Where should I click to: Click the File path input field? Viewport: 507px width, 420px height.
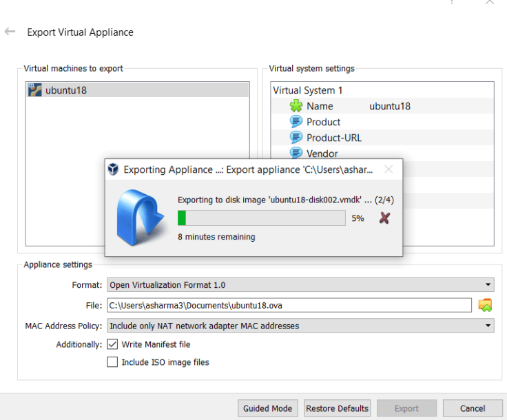288,305
